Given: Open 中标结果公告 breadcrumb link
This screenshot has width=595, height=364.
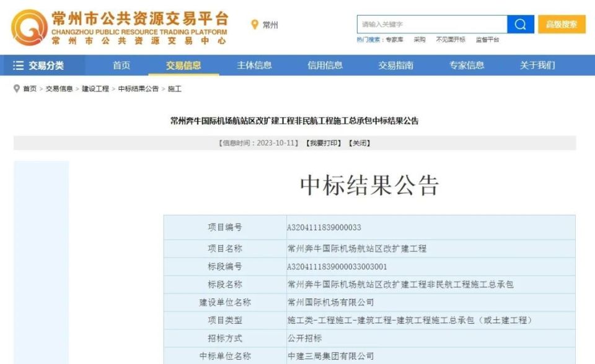Looking at the screenshot, I should click(137, 89).
